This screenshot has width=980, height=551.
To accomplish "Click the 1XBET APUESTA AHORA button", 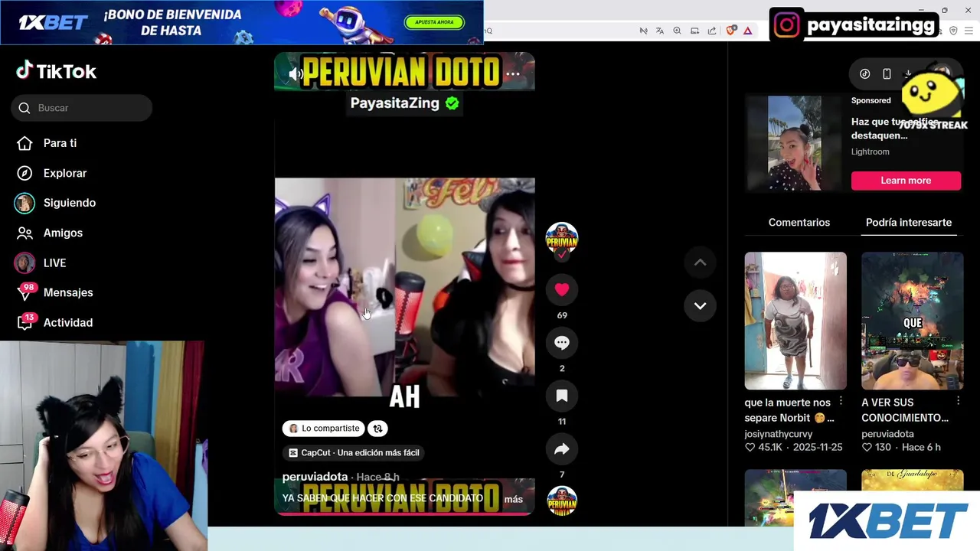I will 434,22.
